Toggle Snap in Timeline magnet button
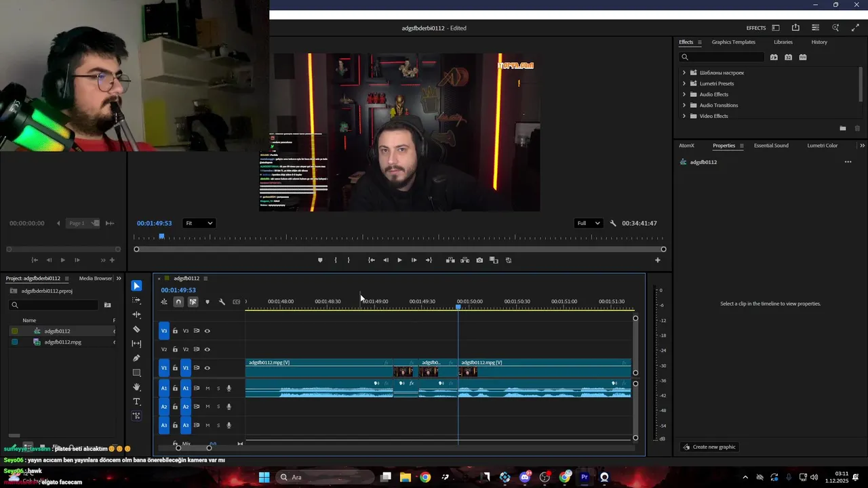The image size is (868, 488). pyautogui.click(x=178, y=302)
